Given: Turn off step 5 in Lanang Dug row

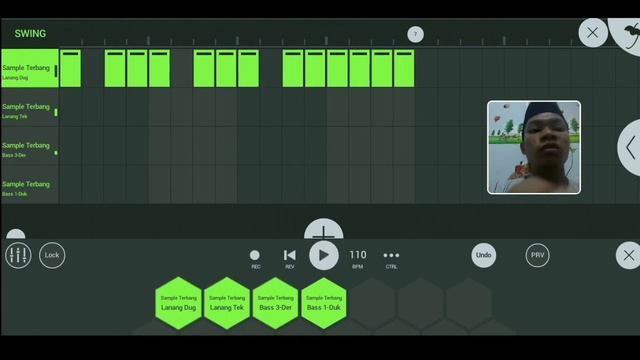Looking at the screenshot, I should click(160, 68).
